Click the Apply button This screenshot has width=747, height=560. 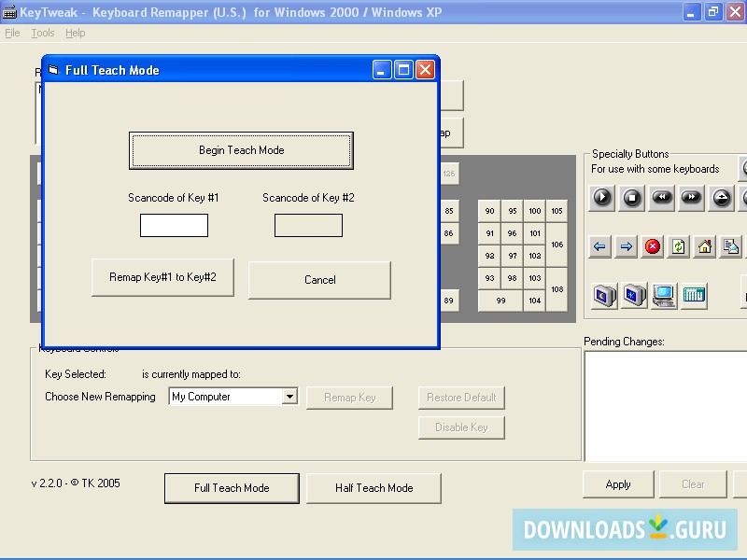click(618, 484)
